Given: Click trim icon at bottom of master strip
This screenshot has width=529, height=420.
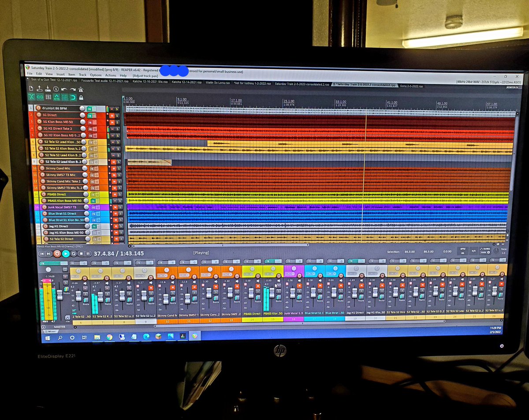Looking at the screenshot, I should tap(67, 318).
